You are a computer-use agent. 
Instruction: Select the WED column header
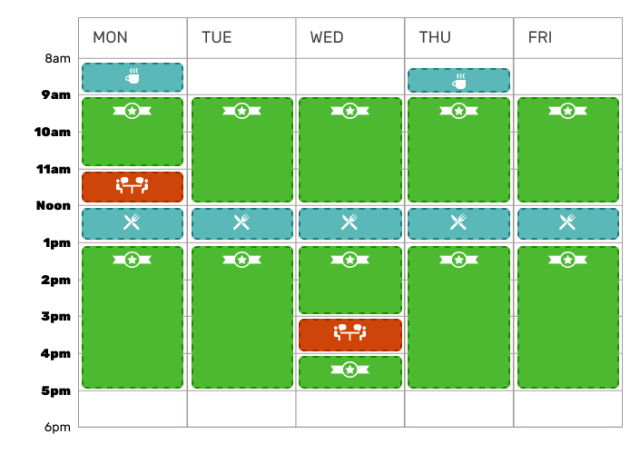coord(327,37)
